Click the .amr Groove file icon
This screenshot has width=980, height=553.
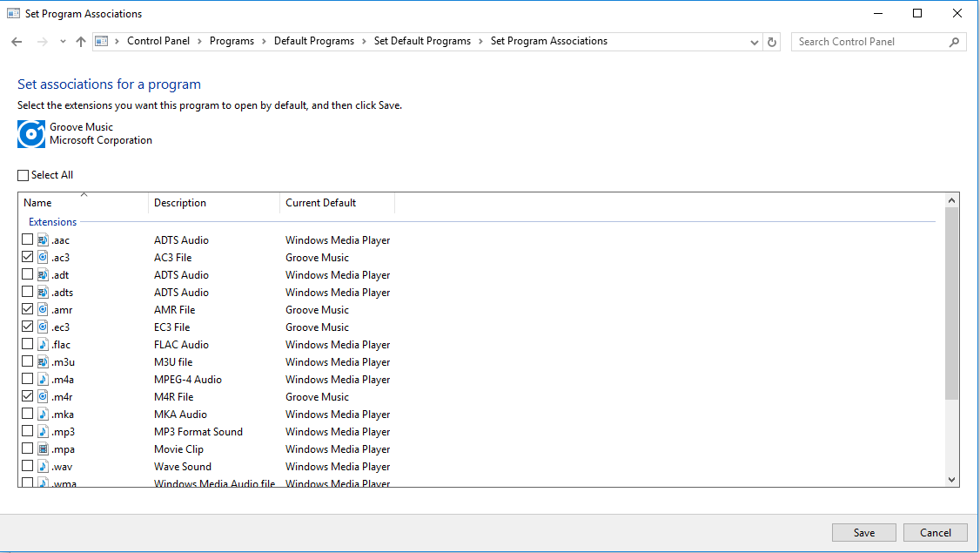[x=43, y=310]
